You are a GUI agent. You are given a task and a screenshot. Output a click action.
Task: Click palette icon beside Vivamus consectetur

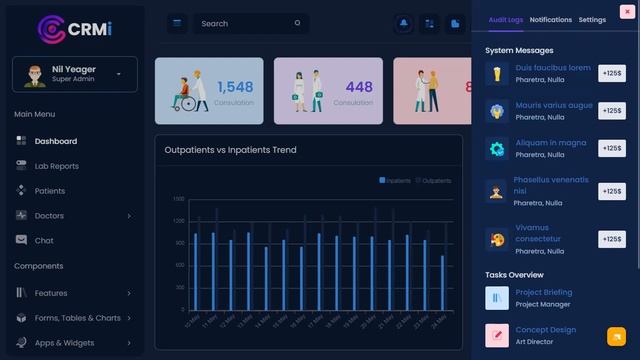pyautogui.click(x=497, y=240)
